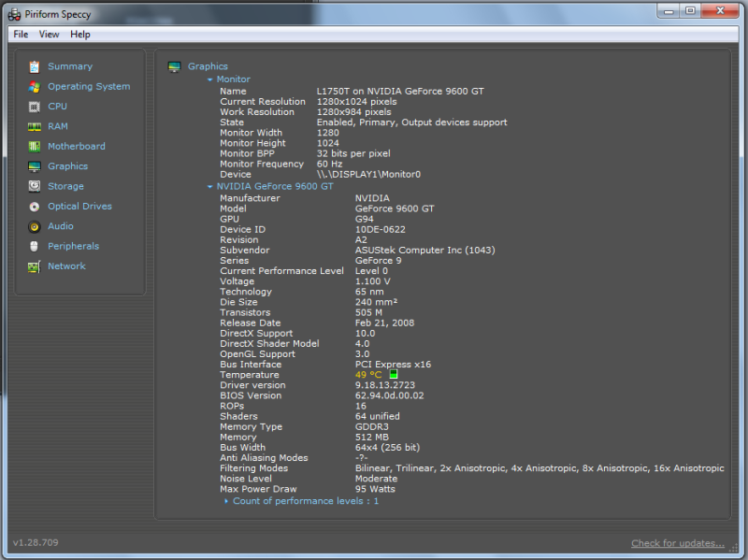Select the 49 °C temperature value
Screen dimensions: 748x560
tap(368, 375)
